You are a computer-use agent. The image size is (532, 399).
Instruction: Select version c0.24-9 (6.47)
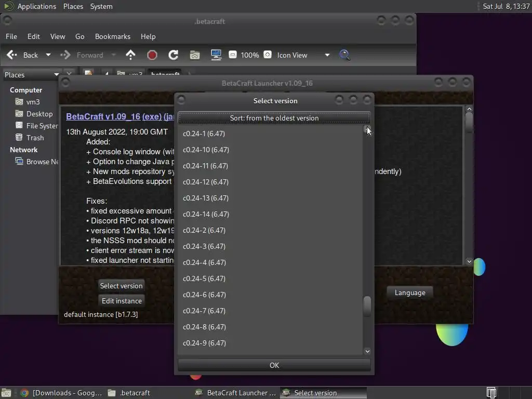270,343
